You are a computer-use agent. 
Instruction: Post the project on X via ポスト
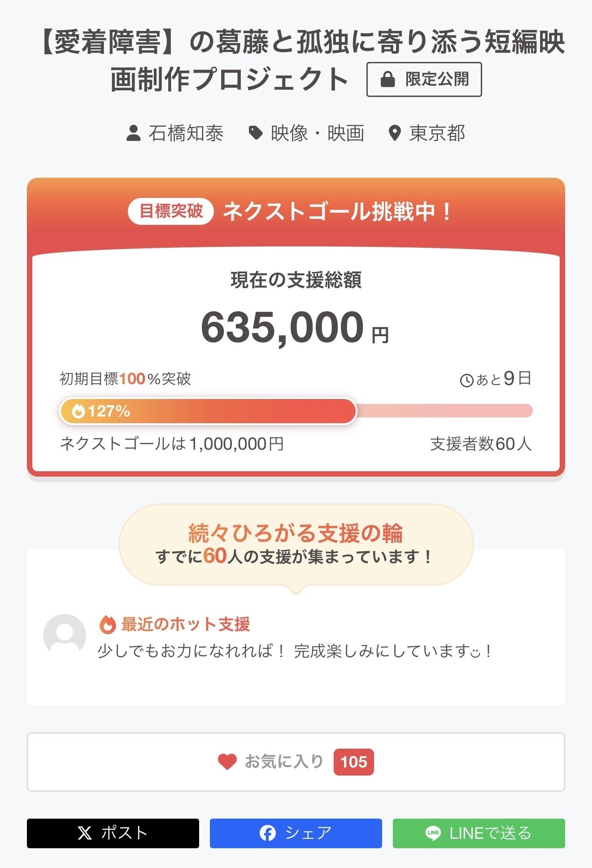click(x=113, y=833)
